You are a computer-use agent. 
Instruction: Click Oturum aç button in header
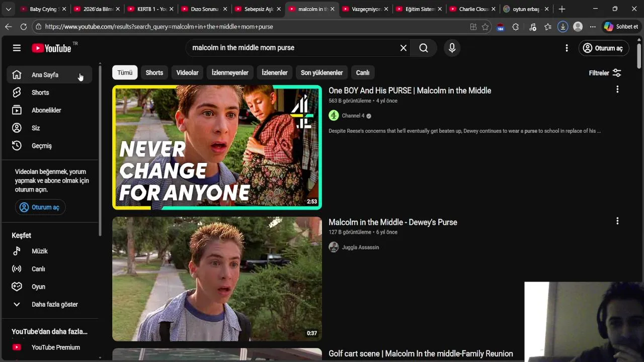tap(604, 48)
